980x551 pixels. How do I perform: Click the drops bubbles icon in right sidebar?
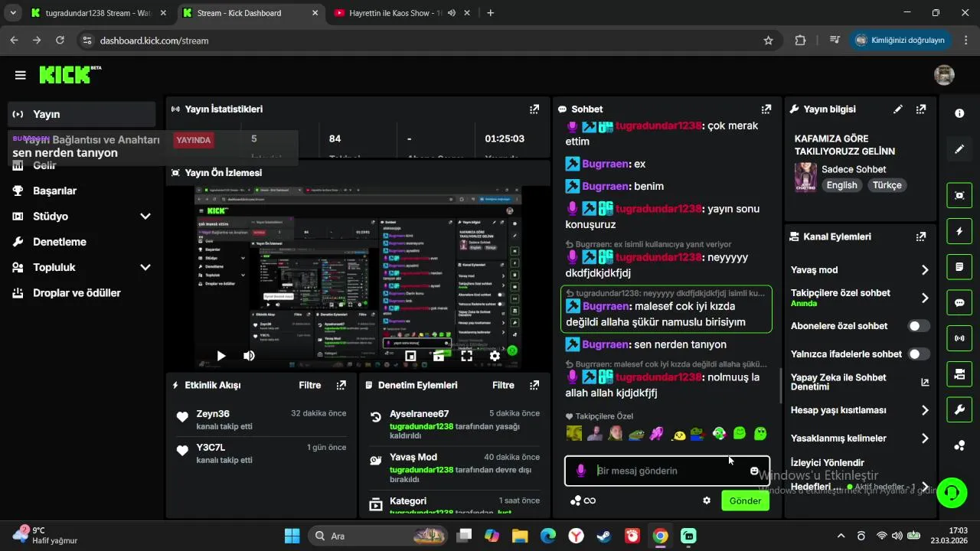click(959, 445)
